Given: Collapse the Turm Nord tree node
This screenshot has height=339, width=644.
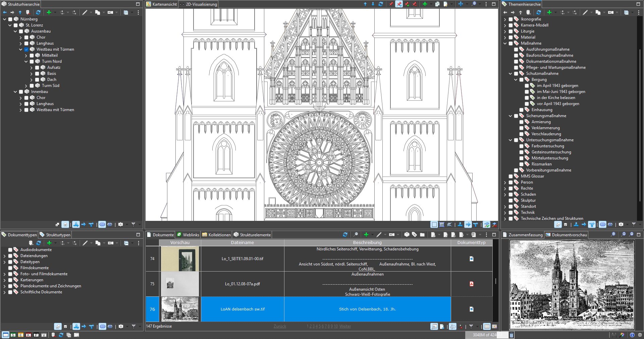Looking at the screenshot, I should tap(26, 61).
